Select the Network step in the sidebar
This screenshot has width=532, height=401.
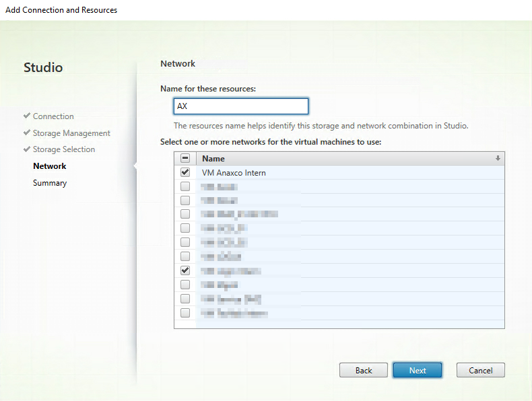[50, 166]
